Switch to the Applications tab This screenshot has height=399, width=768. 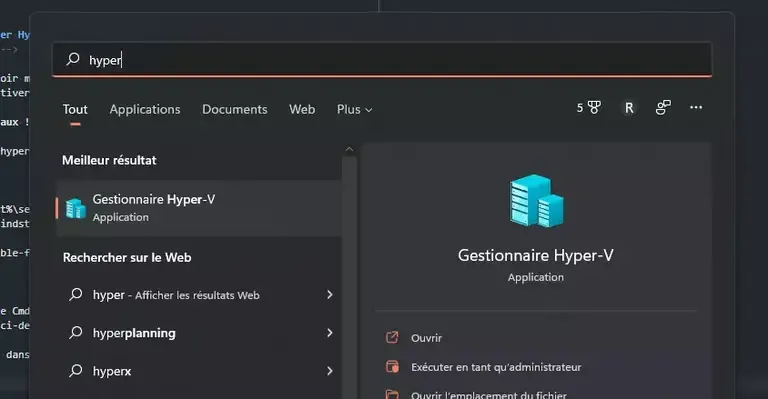(x=145, y=109)
